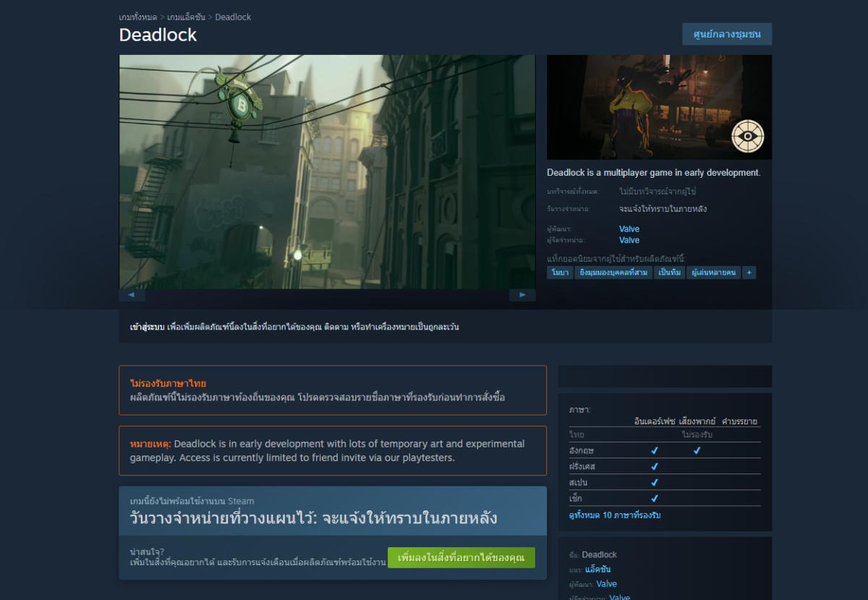868x600 pixels.
Task: Click the English interface checkmark
Action: tap(655, 450)
